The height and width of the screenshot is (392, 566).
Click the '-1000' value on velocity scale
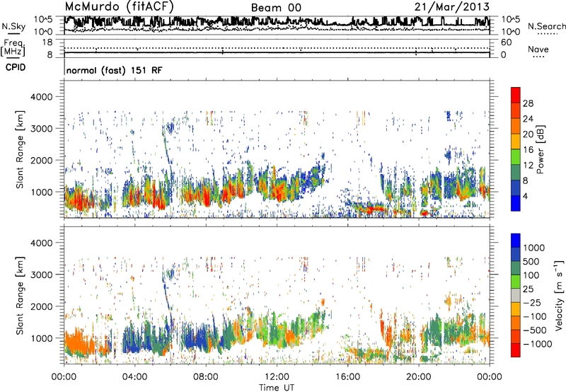[537, 344]
